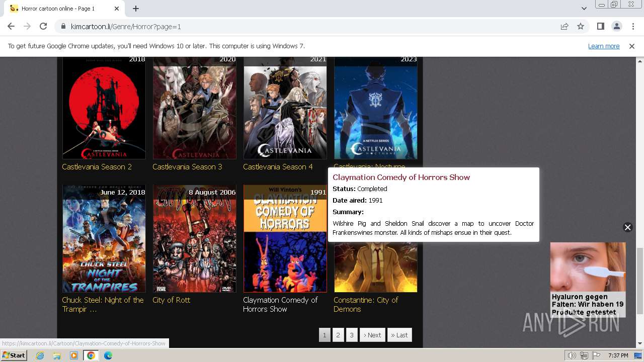Reload the current page
The height and width of the screenshot is (362, 644).
pyautogui.click(x=43, y=26)
